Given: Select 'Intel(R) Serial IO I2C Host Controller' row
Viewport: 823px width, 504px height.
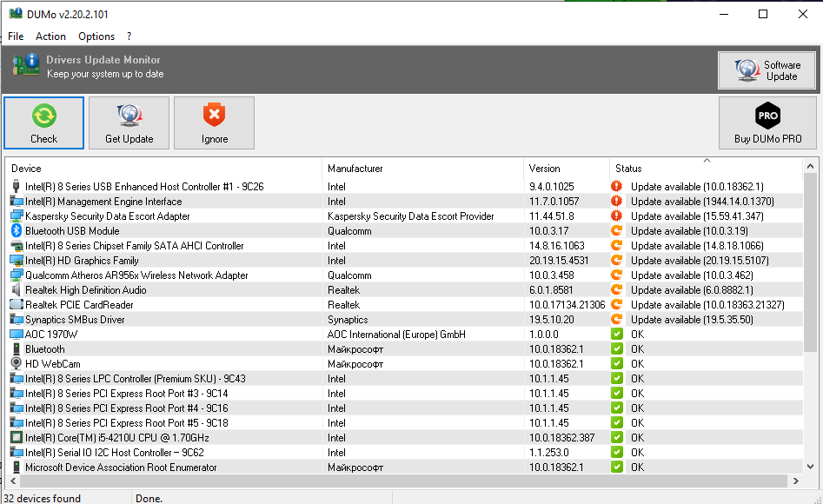Looking at the screenshot, I should tap(404, 453).
